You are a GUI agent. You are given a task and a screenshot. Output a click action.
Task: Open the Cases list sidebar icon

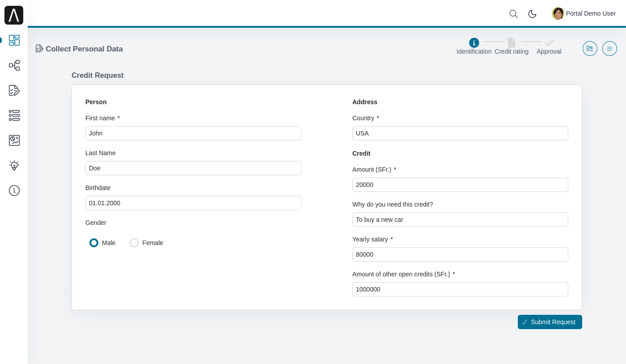coord(14,115)
